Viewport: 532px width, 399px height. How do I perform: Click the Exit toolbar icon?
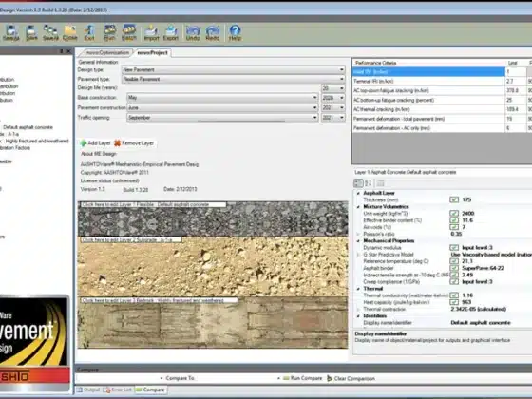pyautogui.click(x=89, y=33)
